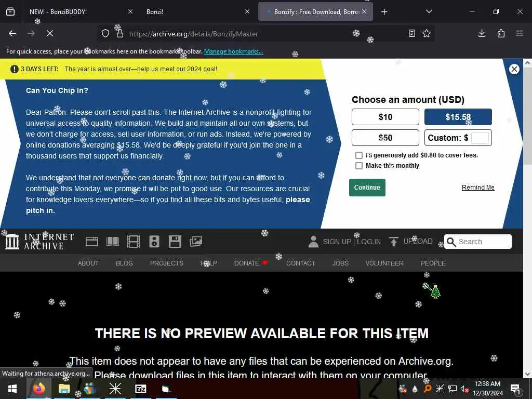Open the JOBS menu item
Viewport: 532px width, 399px height.
tap(340, 263)
